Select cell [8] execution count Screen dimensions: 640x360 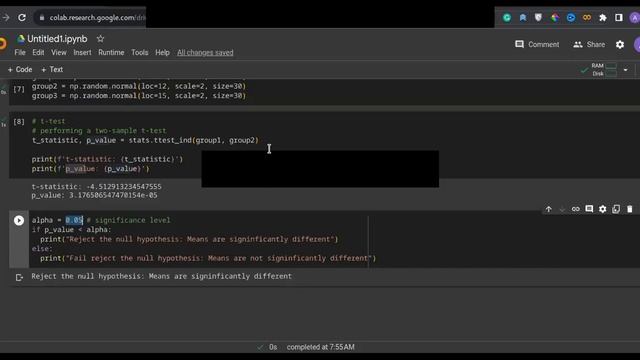click(x=19, y=122)
